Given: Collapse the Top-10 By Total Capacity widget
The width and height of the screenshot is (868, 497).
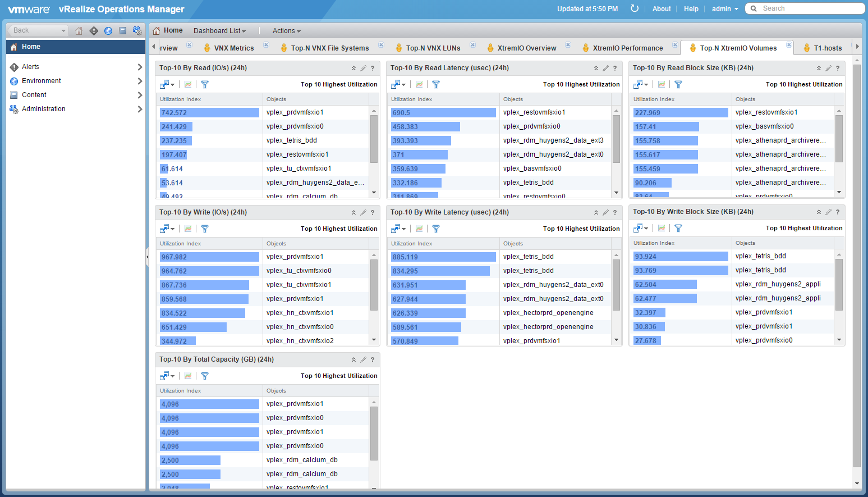Looking at the screenshot, I should 353,359.
